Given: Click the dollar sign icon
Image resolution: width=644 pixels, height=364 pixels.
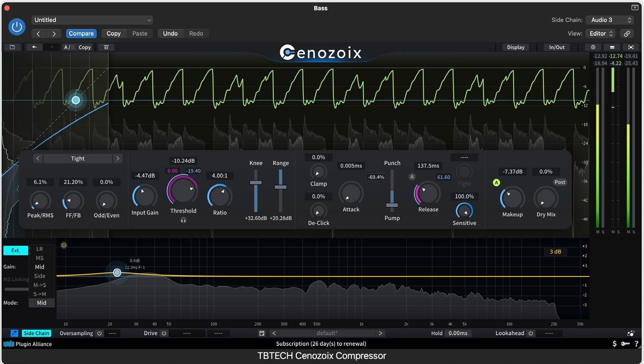Looking at the screenshot, I should [x=614, y=344].
